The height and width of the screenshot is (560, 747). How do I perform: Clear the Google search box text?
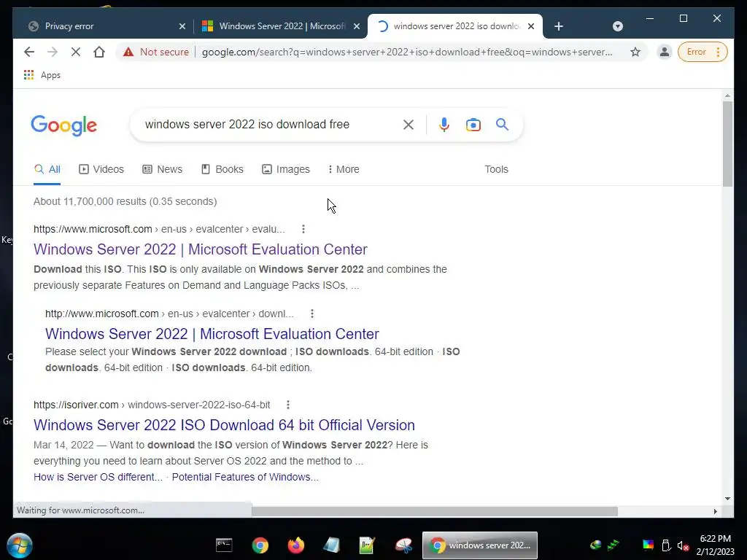[x=409, y=125]
